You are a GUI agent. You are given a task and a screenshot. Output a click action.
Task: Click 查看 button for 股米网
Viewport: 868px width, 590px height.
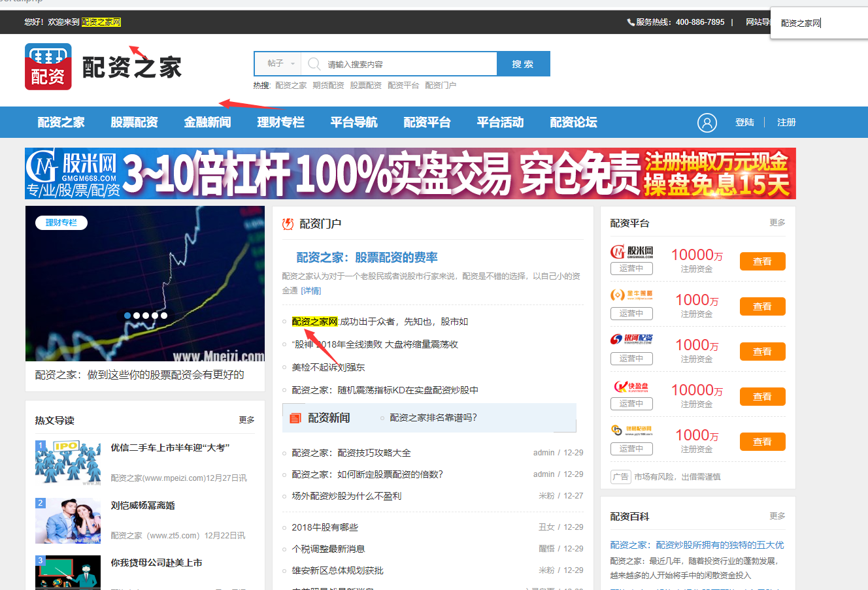click(763, 261)
